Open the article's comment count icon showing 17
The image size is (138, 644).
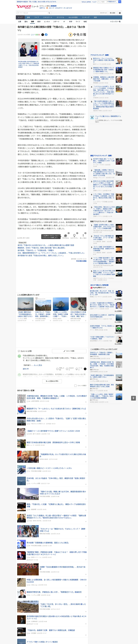(33, 35)
